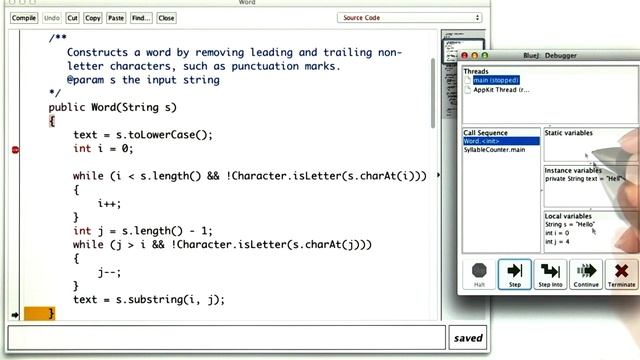640x360 pixels.
Task: Click the Copy button
Action: coord(93,18)
